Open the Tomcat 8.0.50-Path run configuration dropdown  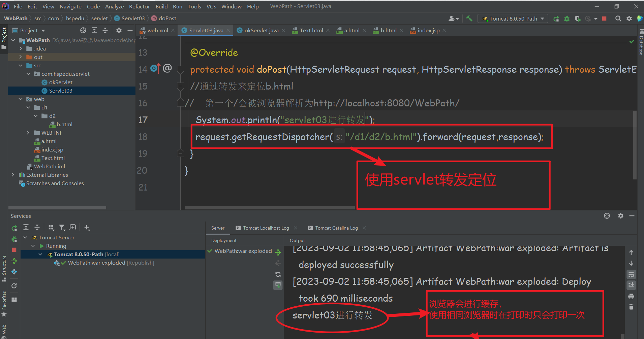tap(513, 19)
